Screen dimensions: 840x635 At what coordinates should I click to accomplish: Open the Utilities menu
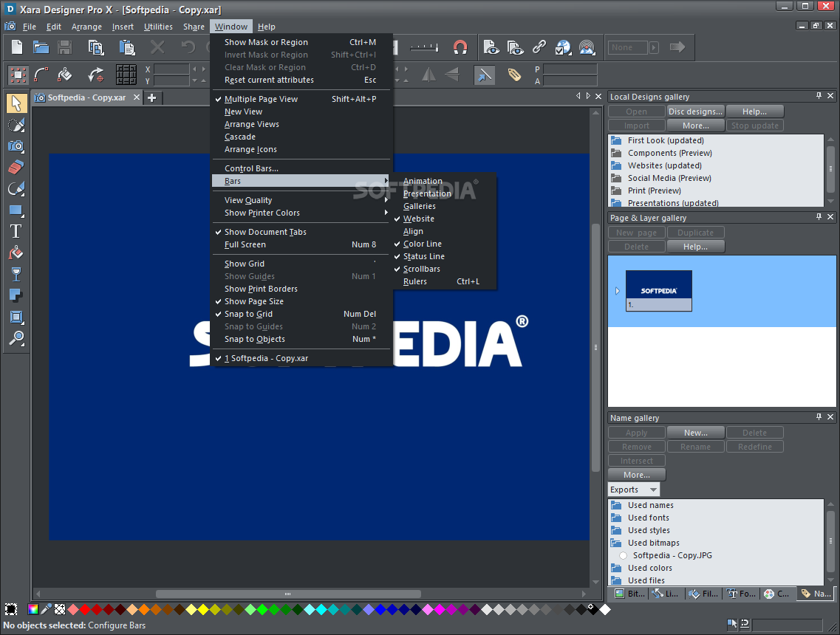[159, 27]
